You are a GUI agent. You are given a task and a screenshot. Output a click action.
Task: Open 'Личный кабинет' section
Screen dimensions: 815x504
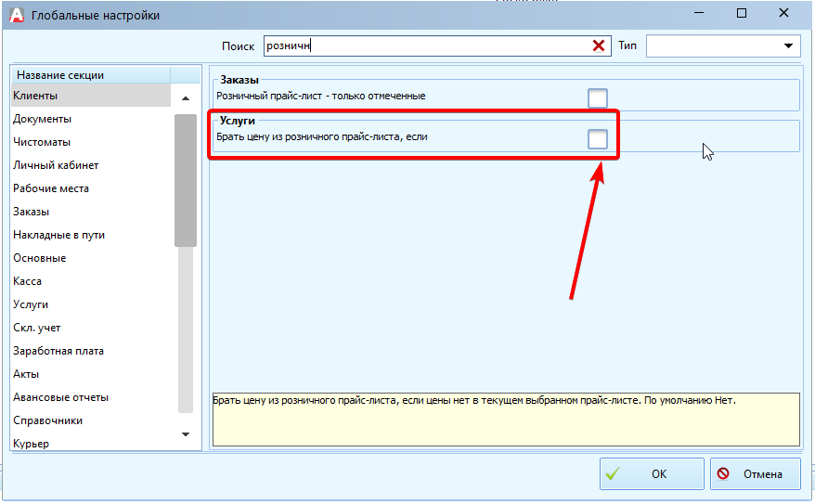point(56,165)
